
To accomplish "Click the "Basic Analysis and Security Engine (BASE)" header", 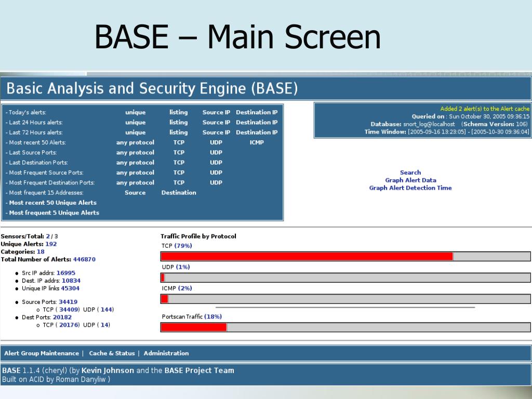I will (x=152, y=88).
